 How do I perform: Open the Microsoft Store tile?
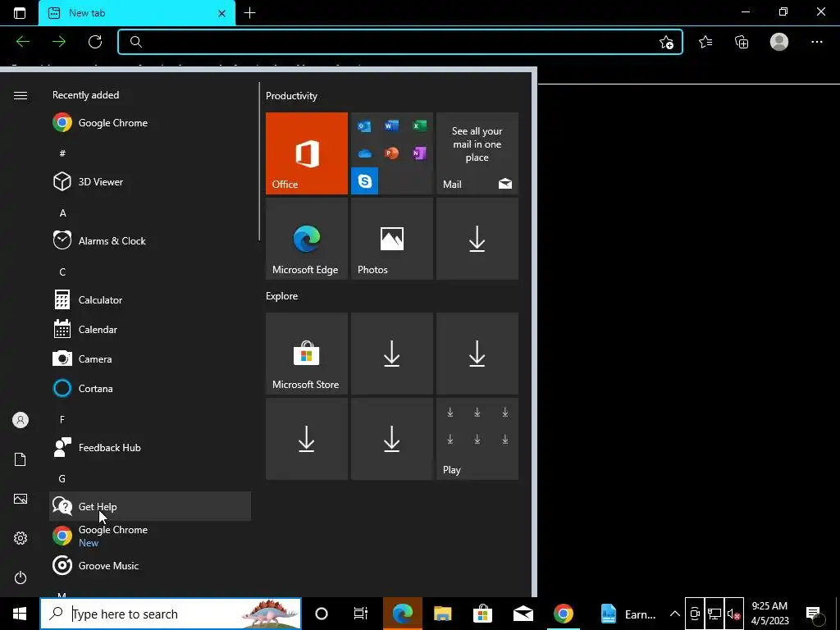[x=307, y=354]
